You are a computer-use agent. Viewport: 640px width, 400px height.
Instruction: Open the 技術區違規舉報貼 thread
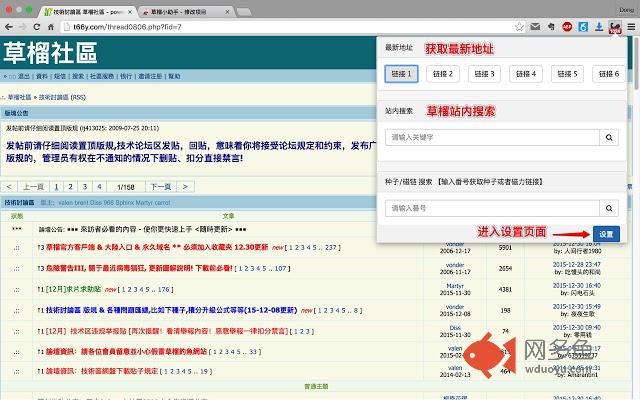click(167, 331)
